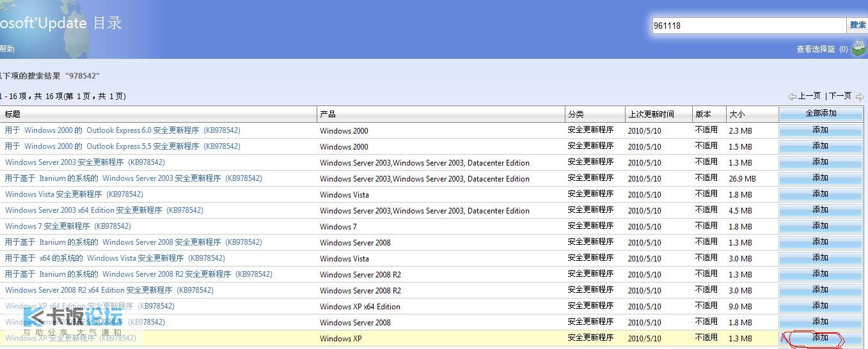Screen dimensions: 868x349
Task: Go to 上一页 previous page link
Action: click(809, 96)
